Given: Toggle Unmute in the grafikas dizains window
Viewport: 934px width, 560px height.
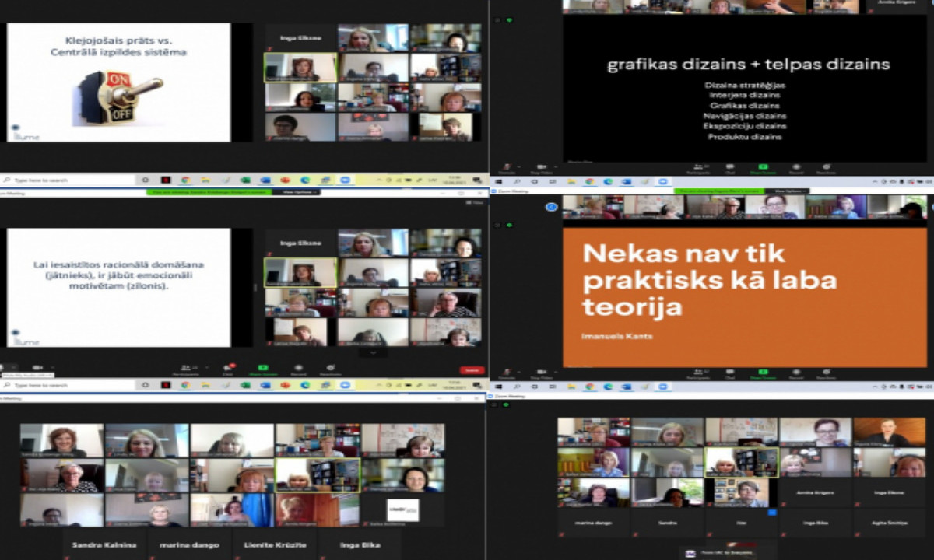Looking at the screenshot, I should tap(507, 168).
